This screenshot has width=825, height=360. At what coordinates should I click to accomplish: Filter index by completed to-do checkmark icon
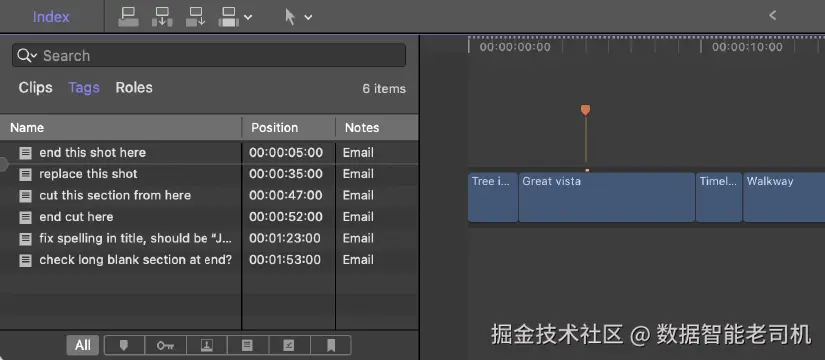coord(289,345)
